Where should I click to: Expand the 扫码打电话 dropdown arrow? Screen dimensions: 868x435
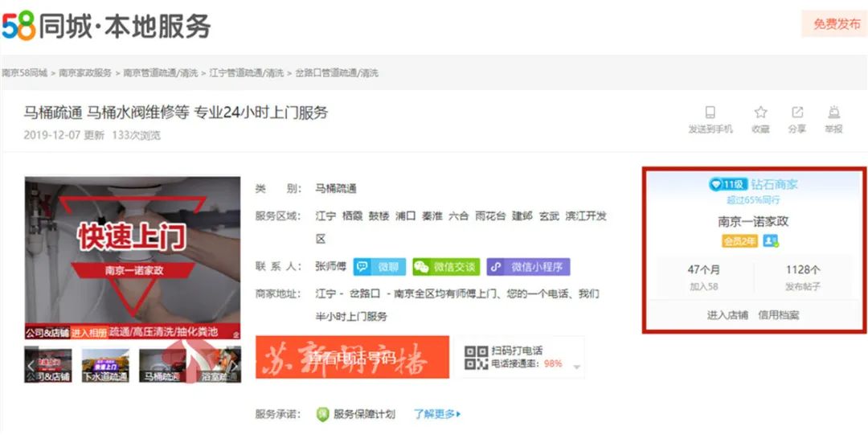576,367
